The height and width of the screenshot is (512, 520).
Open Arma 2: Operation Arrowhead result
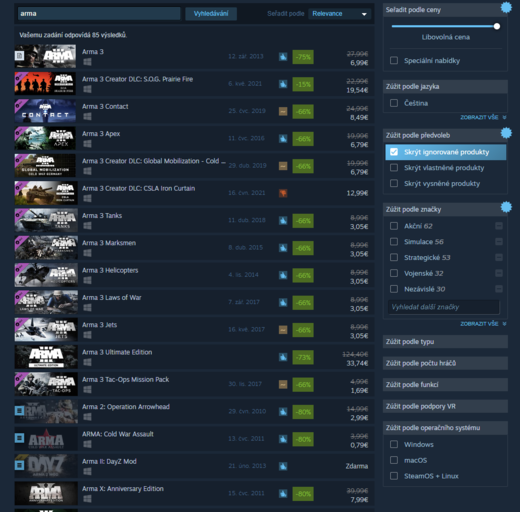[x=194, y=412]
